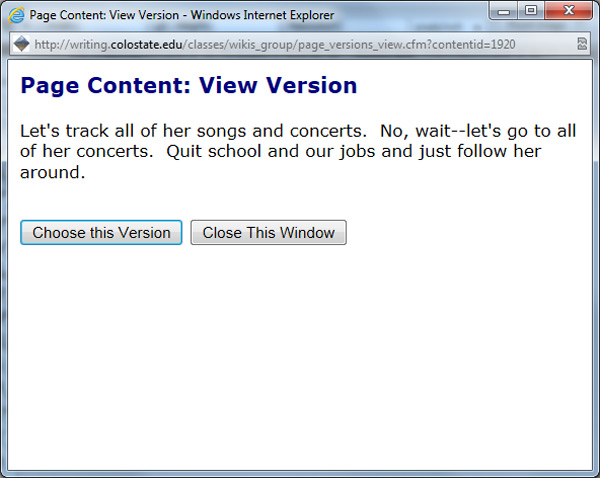The height and width of the screenshot is (478, 600).
Task: Close the Internet Explorer window
Action: point(569,11)
